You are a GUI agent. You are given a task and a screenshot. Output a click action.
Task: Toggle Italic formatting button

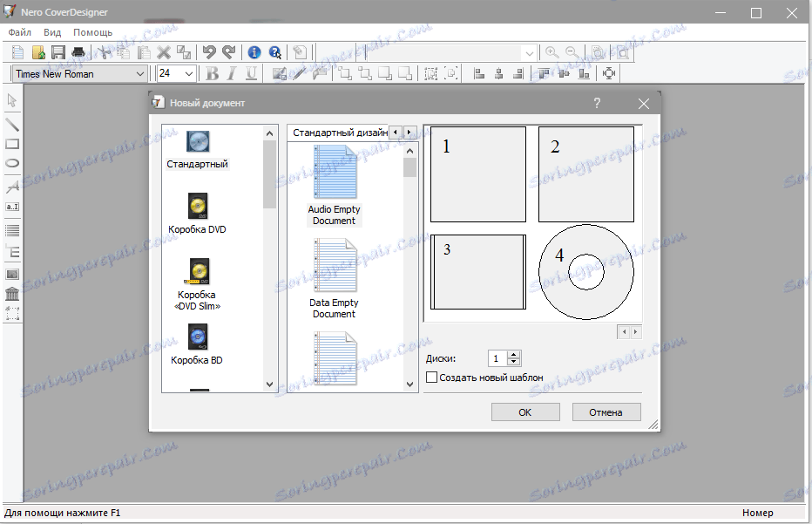pos(232,74)
